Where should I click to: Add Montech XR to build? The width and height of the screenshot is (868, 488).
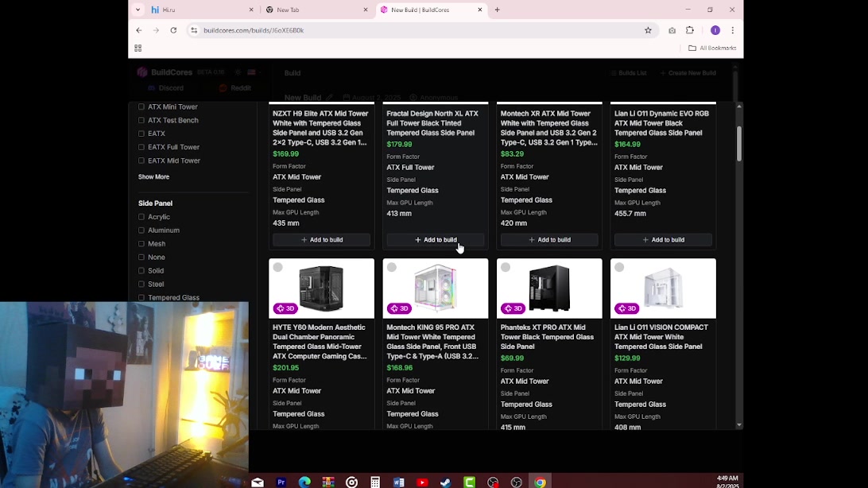pos(549,239)
